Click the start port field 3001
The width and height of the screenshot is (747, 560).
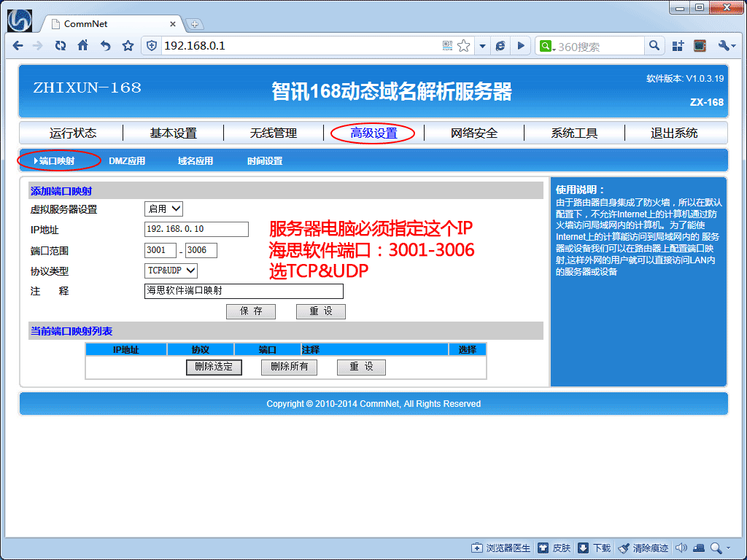click(160, 250)
